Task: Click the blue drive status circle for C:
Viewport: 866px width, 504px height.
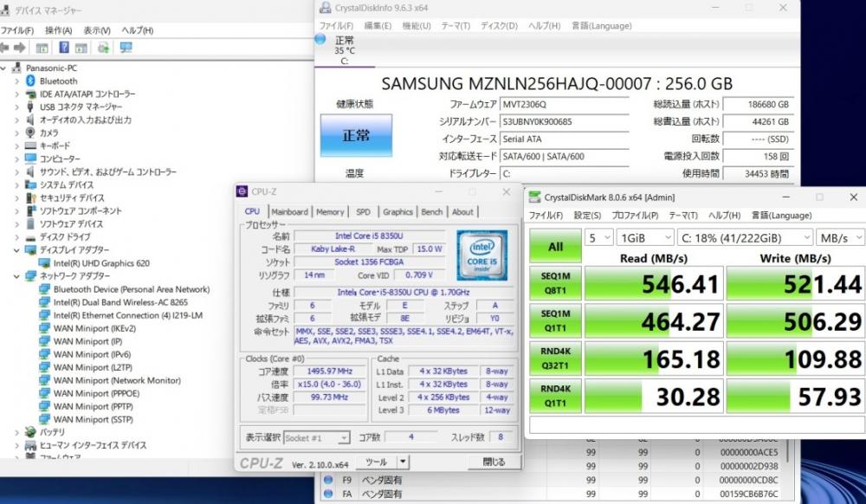Action: pyautogui.click(x=320, y=39)
